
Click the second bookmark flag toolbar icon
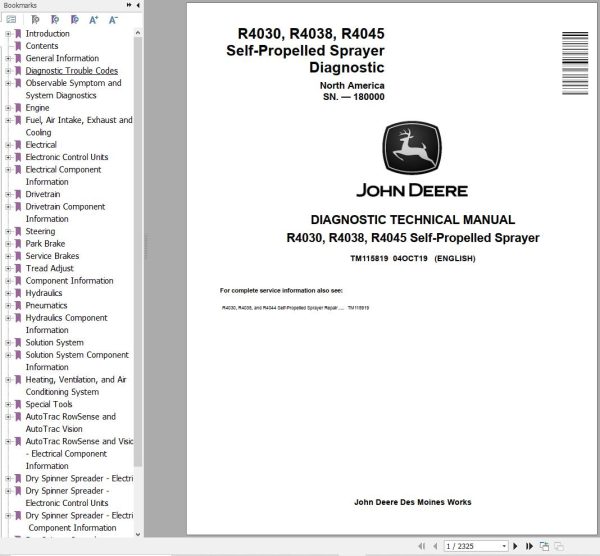(55, 20)
